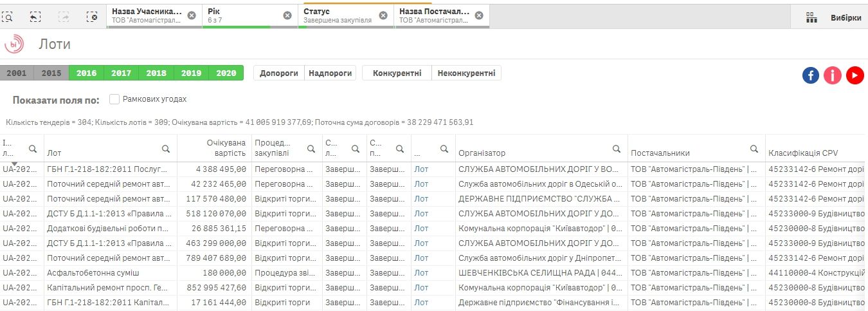Image resolution: width=868 pixels, height=311 pixels.
Task: Click Державне підприємство "Фінансування organizer cell
Action: tap(541, 302)
